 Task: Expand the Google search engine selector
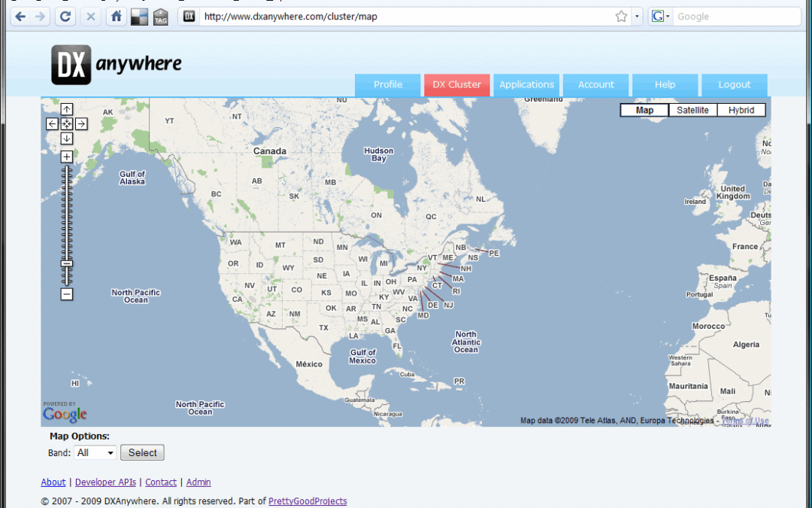(662, 17)
